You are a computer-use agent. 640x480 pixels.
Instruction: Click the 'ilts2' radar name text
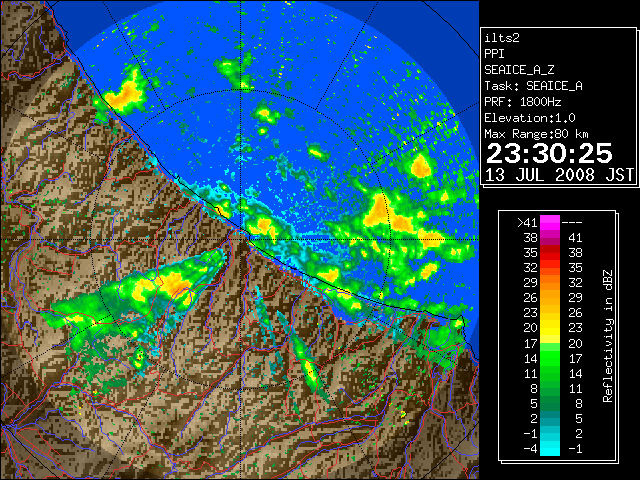pos(502,38)
